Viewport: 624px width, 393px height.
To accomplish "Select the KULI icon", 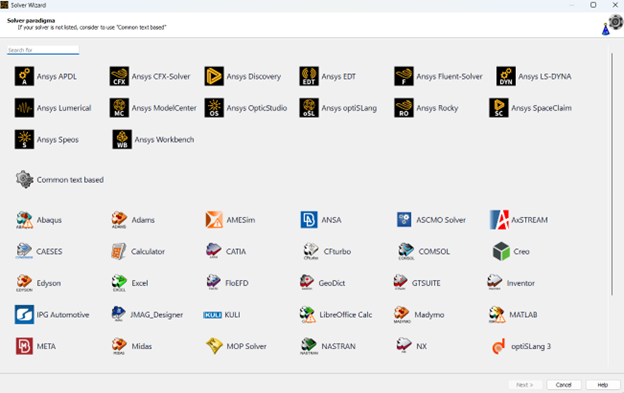I will pyautogui.click(x=213, y=315).
